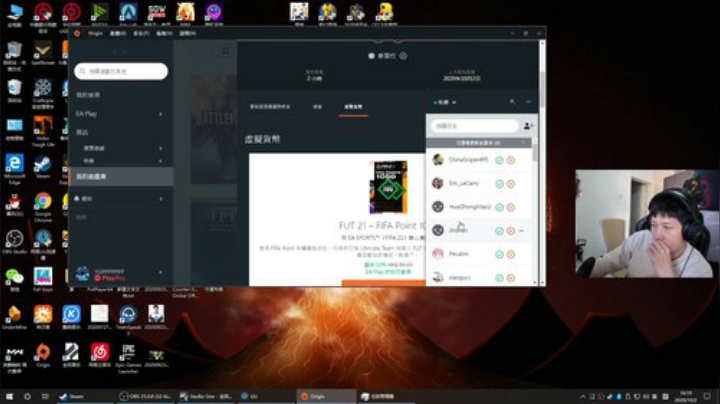
Task: Click the add friend icon beside friend search
Action: [x=528, y=126]
